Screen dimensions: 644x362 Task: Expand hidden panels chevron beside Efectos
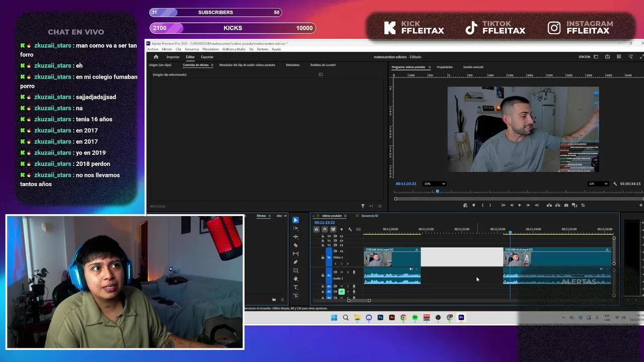(x=285, y=216)
